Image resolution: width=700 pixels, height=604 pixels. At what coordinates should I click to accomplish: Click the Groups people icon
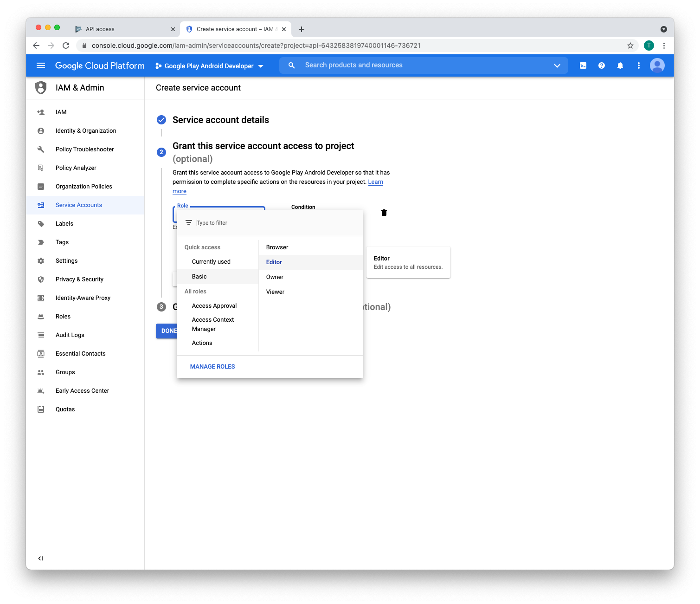click(41, 372)
